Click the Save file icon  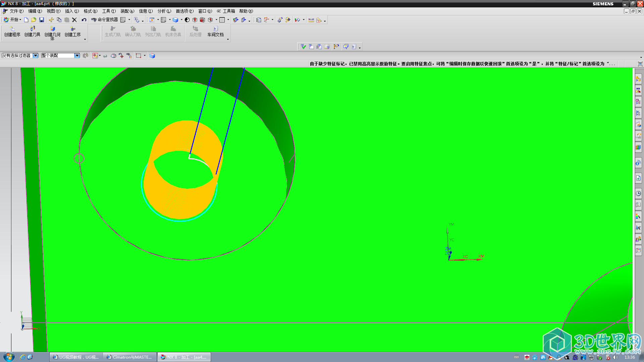click(x=42, y=20)
